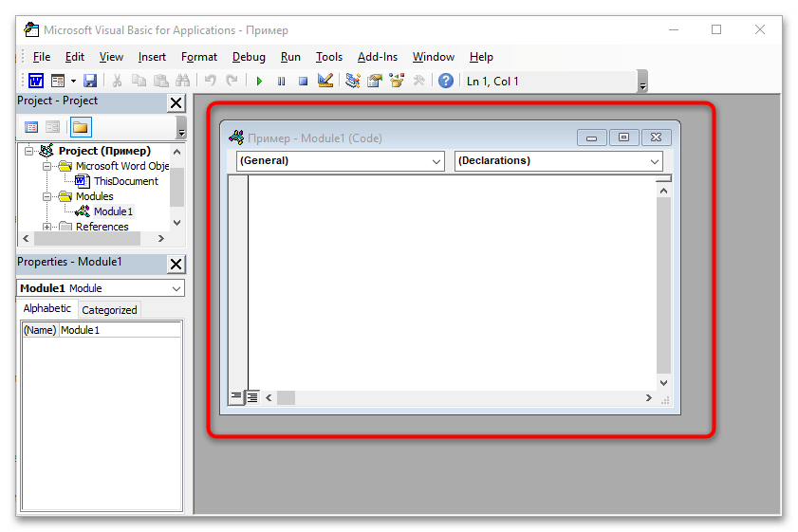This screenshot has width=798, height=532.
Task: Open the Debug menu
Action: 249,57
